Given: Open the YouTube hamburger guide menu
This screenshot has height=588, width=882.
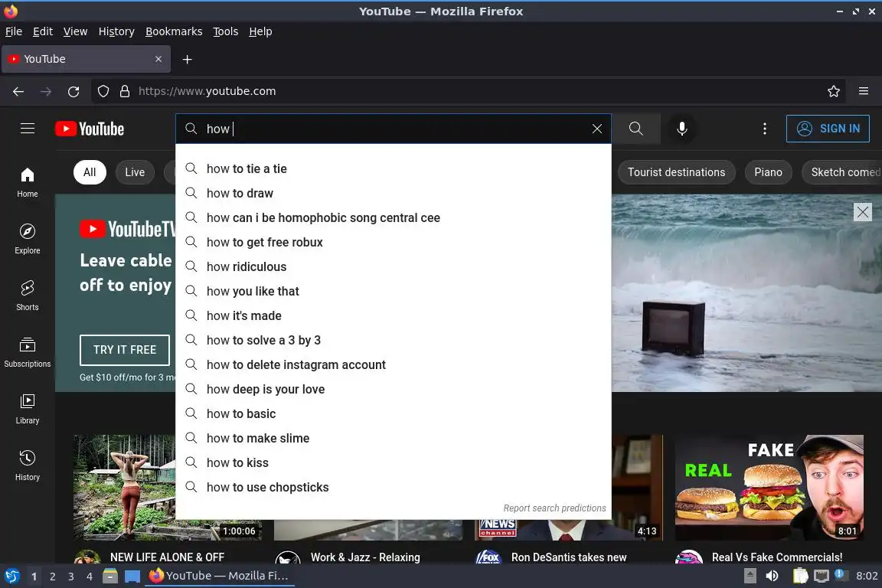Looking at the screenshot, I should (x=28, y=129).
